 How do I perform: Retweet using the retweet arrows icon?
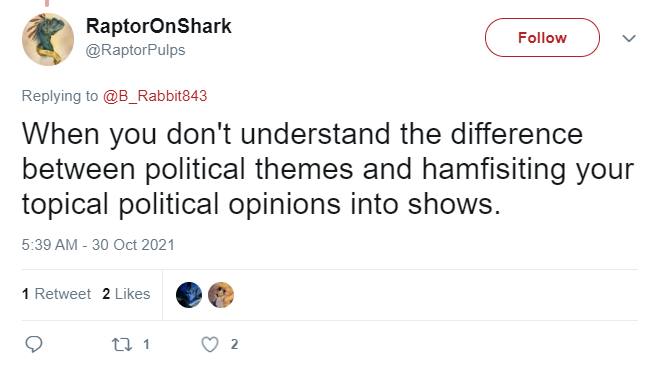coord(122,344)
